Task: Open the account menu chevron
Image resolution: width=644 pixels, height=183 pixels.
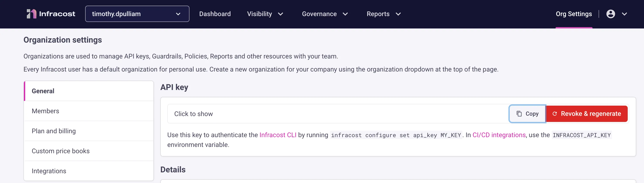Action: pyautogui.click(x=624, y=14)
